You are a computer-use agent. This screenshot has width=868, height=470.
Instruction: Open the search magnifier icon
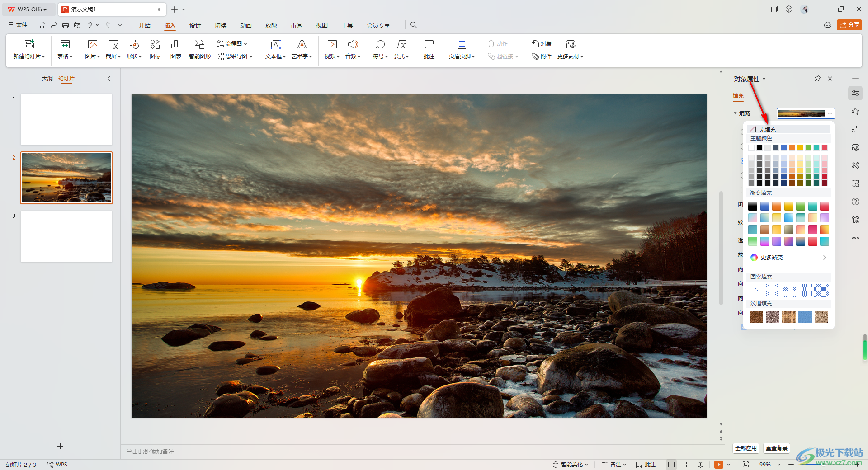point(414,25)
